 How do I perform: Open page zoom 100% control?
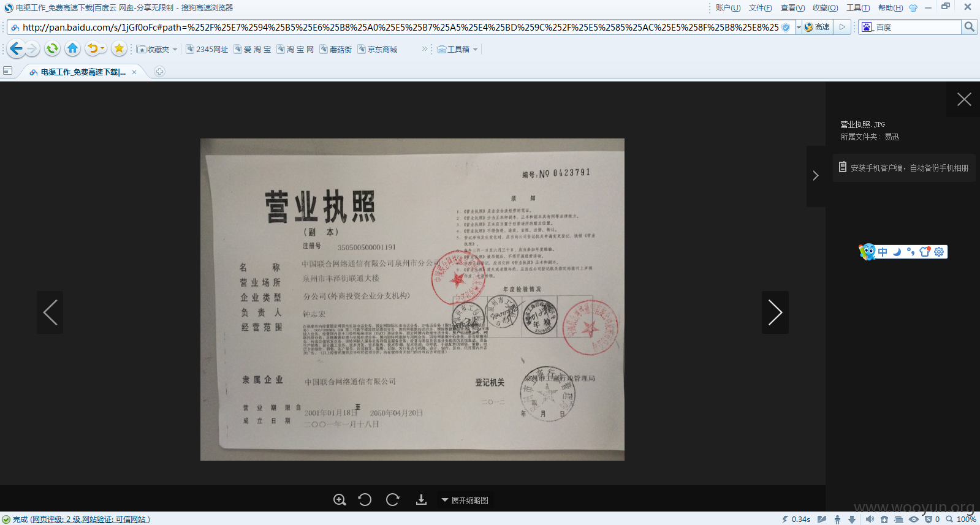point(962,519)
